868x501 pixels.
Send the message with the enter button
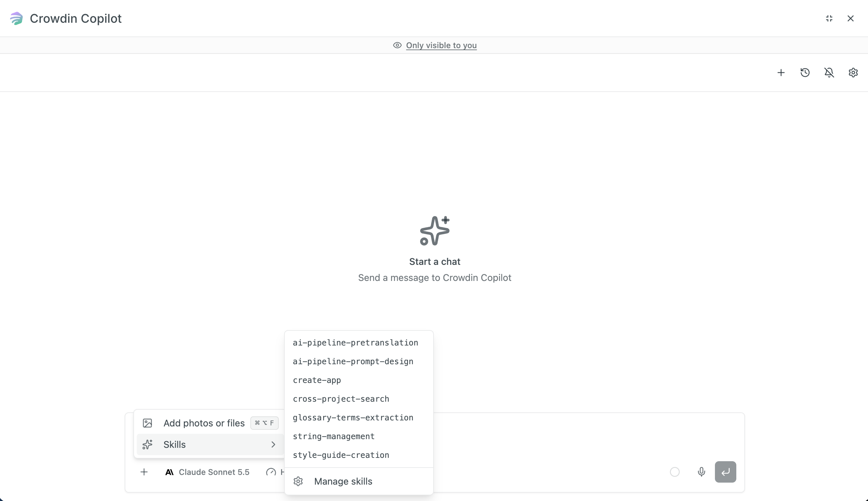click(725, 472)
